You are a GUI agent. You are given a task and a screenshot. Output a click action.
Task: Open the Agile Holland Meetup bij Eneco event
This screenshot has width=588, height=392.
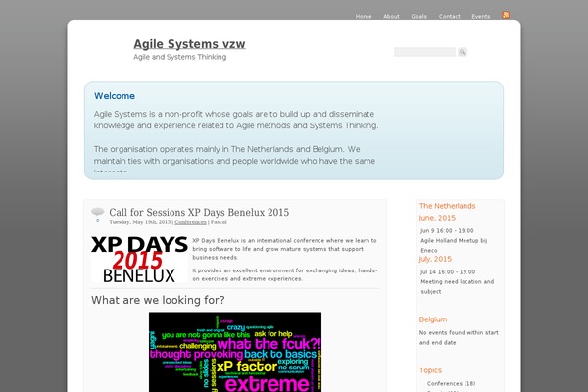click(454, 245)
